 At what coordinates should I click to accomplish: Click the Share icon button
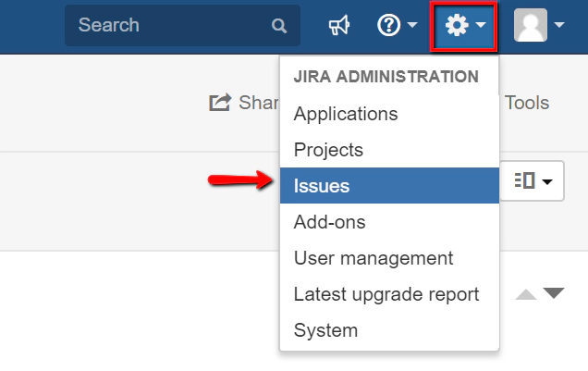pos(220,102)
